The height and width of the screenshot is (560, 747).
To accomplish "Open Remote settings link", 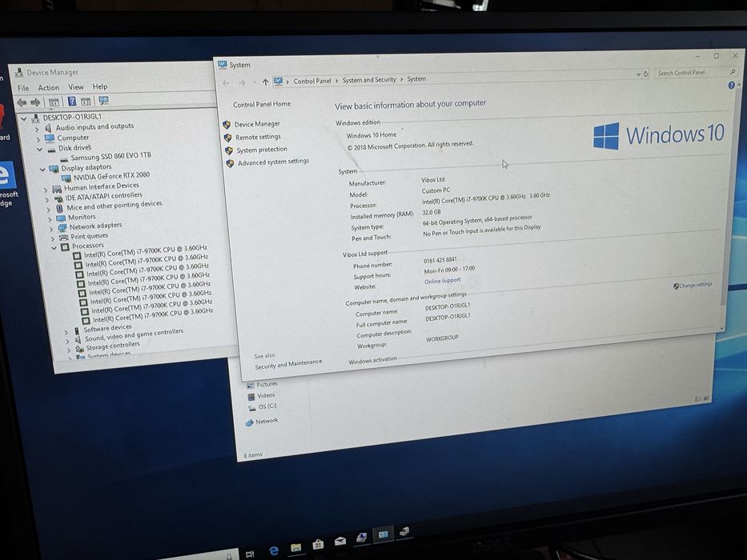I will click(x=259, y=137).
